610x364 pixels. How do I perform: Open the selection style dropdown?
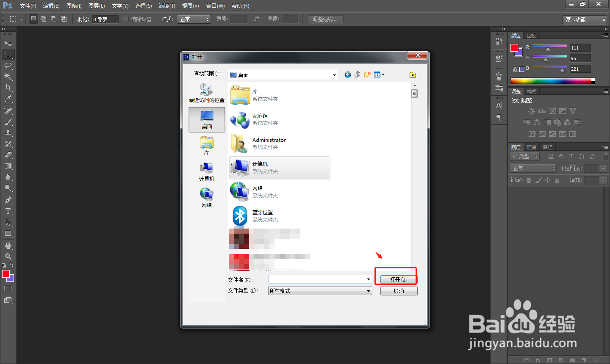[194, 19]
